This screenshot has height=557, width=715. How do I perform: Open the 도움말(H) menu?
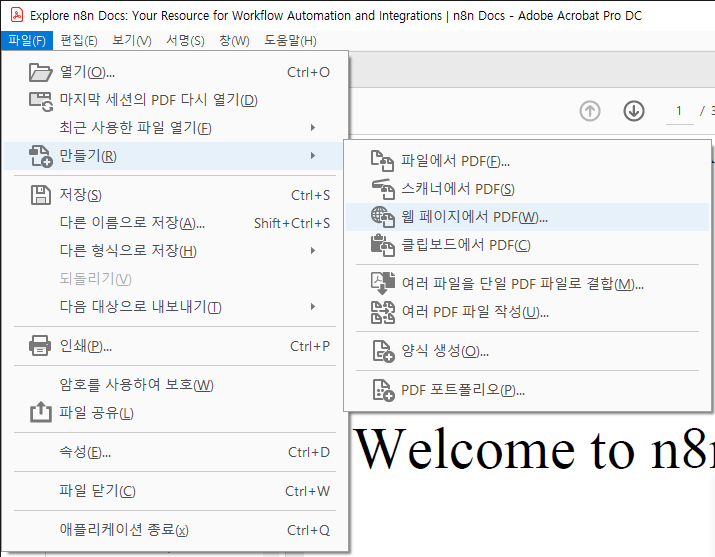pyautogui.click(x=290, y=41)
